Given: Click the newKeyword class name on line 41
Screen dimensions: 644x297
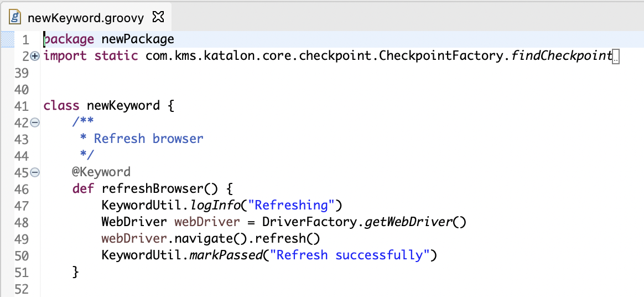Looking at the screenshot, I should [x=123, y=106].
